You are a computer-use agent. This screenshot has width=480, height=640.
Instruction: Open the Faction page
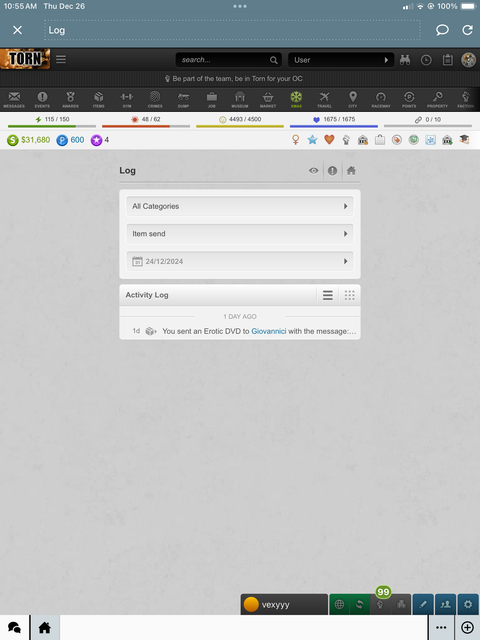465,99
